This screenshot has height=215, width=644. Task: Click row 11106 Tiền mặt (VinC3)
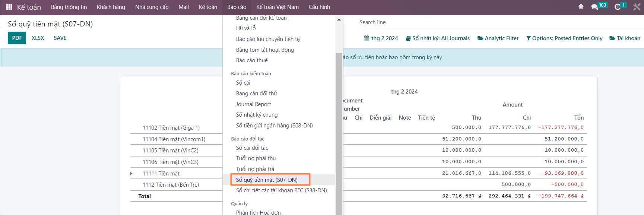click(171, 162)
